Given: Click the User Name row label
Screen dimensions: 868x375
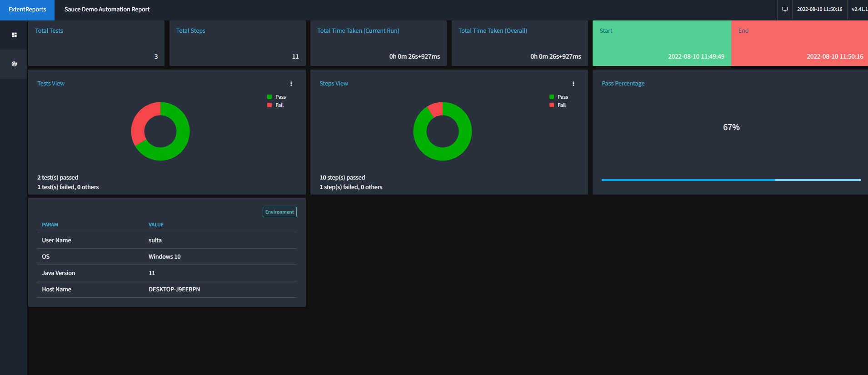Looking at the screenshot, I should (x=56, y=240).
